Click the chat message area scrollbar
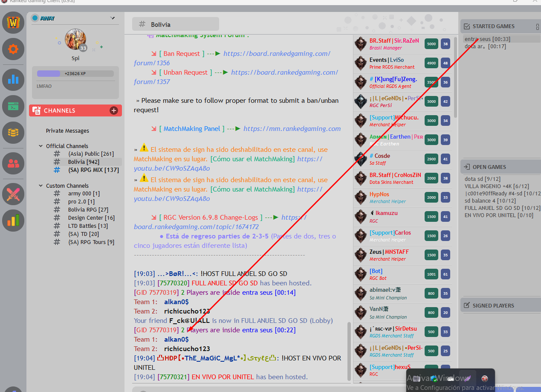This screenshot has height=392, width=541. pos(350,351)
